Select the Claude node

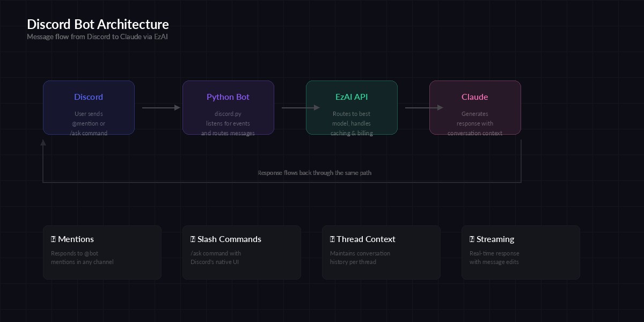[475, 107]
